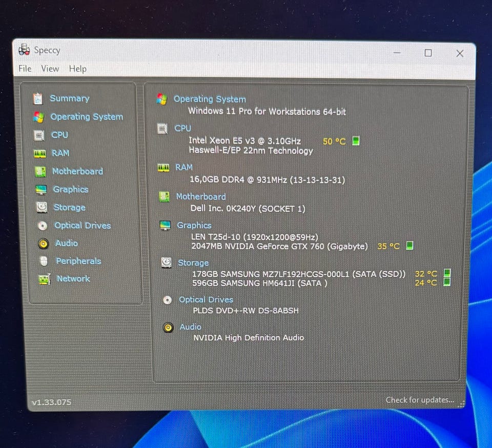The image size is (492, 448).
Task: Open the File menu
Action: tap(25, 69)
